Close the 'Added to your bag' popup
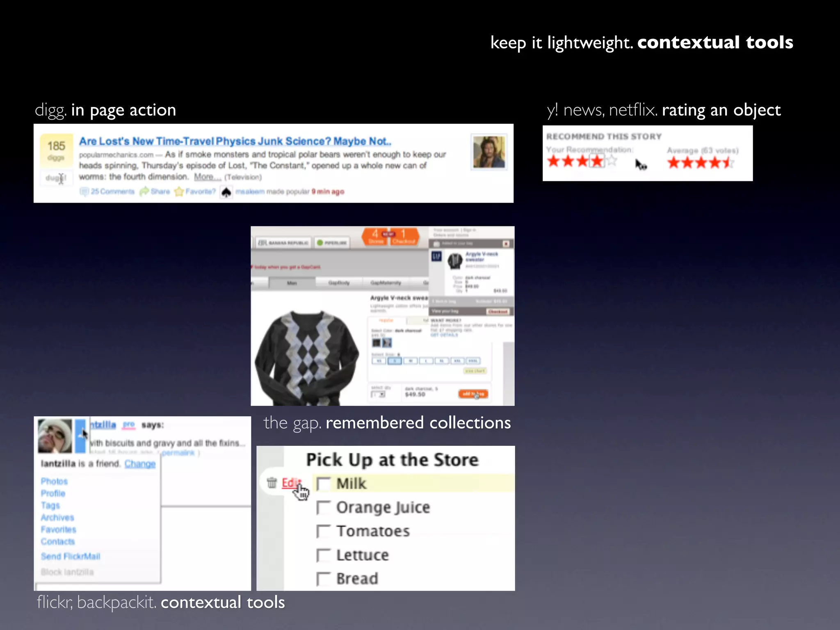This screenshot has height=630, width=840. [x=506, y=244]
